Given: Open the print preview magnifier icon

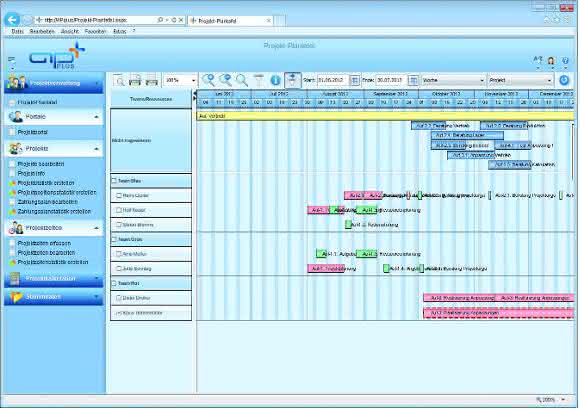Looking at the screenshot, I should (x=119, y=80).
